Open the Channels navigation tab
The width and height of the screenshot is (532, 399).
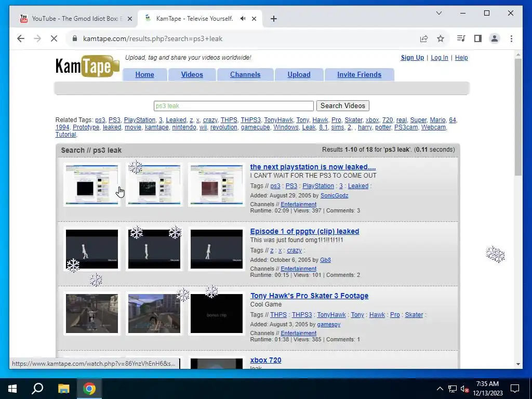245,75
